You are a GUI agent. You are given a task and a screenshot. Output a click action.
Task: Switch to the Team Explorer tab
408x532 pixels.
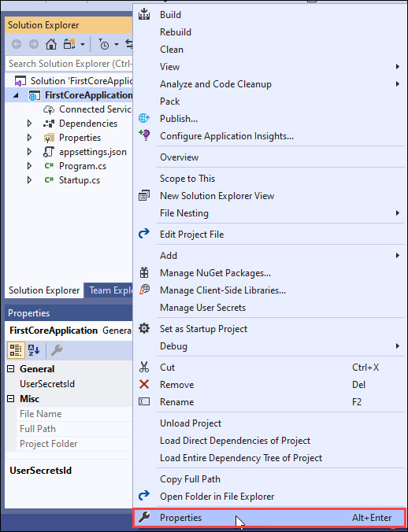(108, 290)
